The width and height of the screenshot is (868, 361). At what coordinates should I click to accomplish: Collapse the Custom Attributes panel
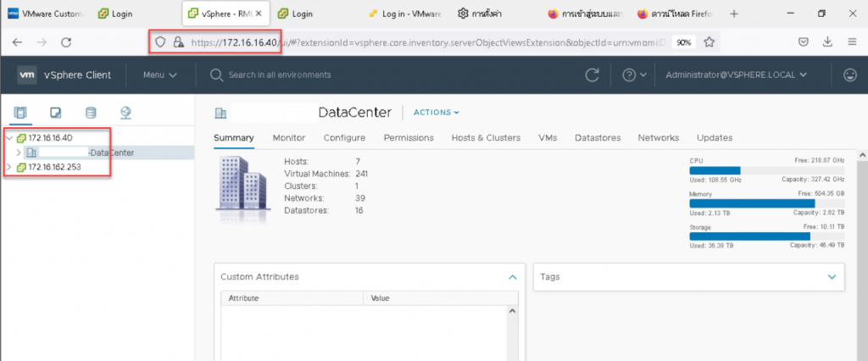pyautogui.click(x=513, y=277)
